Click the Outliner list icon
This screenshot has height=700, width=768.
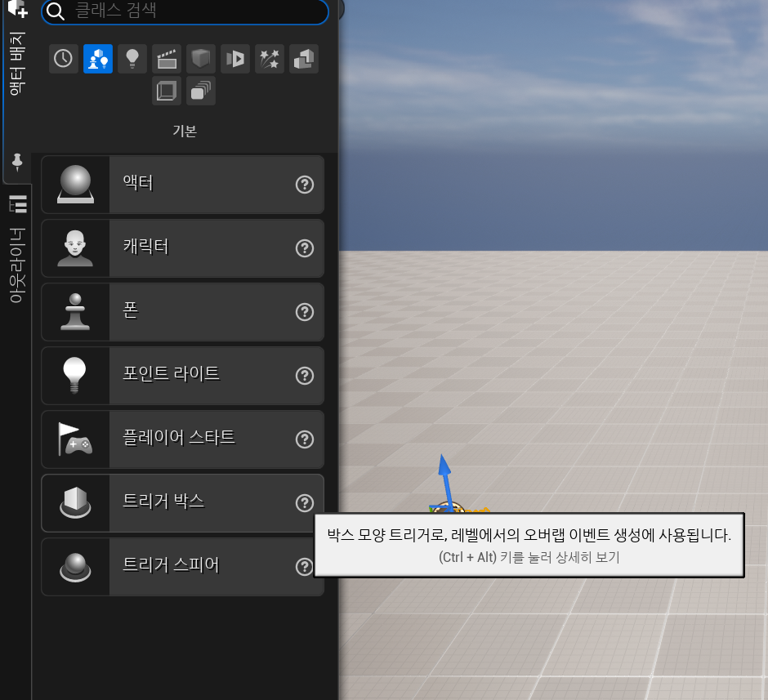click(18, 204)
